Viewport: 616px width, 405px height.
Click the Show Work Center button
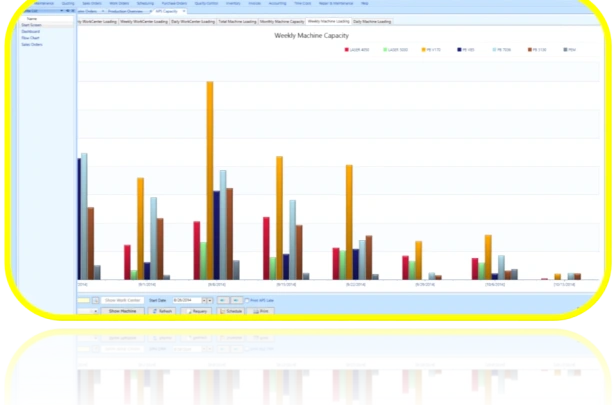(x=123, y=301)
